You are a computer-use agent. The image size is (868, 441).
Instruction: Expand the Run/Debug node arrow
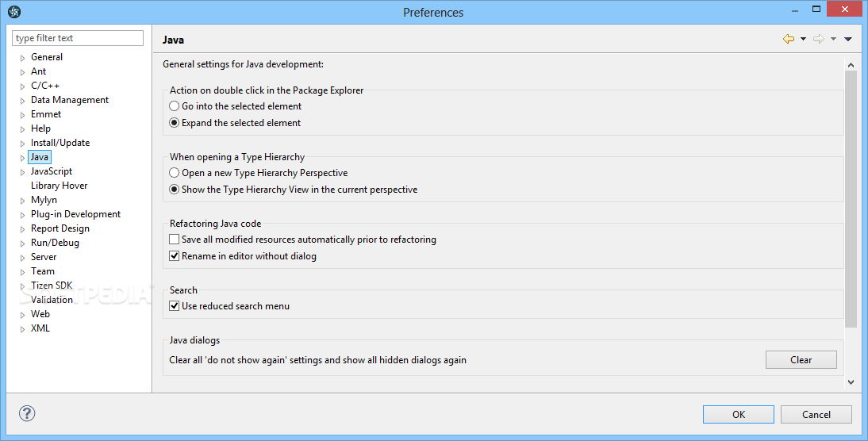click(x=23, y=244)
